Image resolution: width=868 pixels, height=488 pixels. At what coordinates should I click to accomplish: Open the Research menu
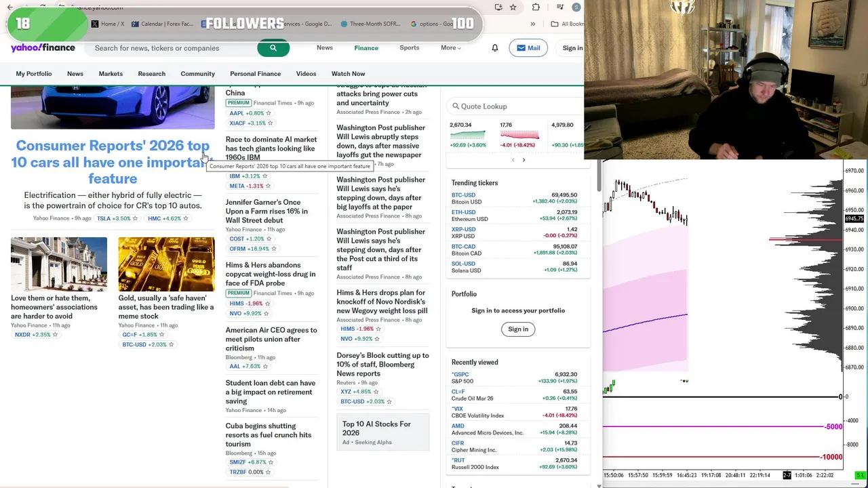tap(151, 74)
